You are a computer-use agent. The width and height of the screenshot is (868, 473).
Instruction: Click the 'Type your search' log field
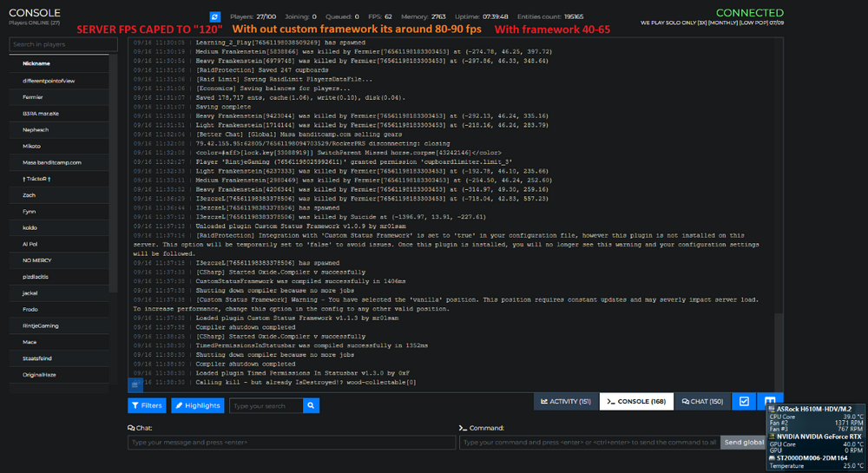pyautogui.click(x=266, y=405)
